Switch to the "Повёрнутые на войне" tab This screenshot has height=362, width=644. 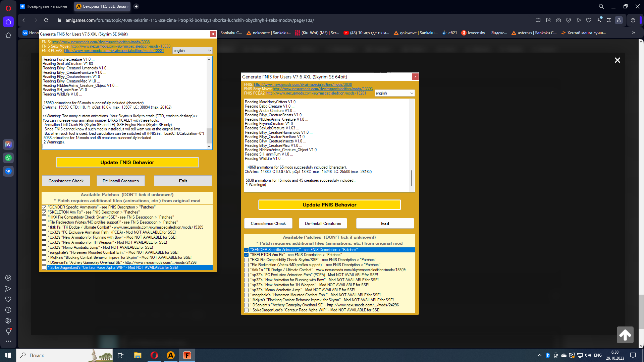point(44,6)
